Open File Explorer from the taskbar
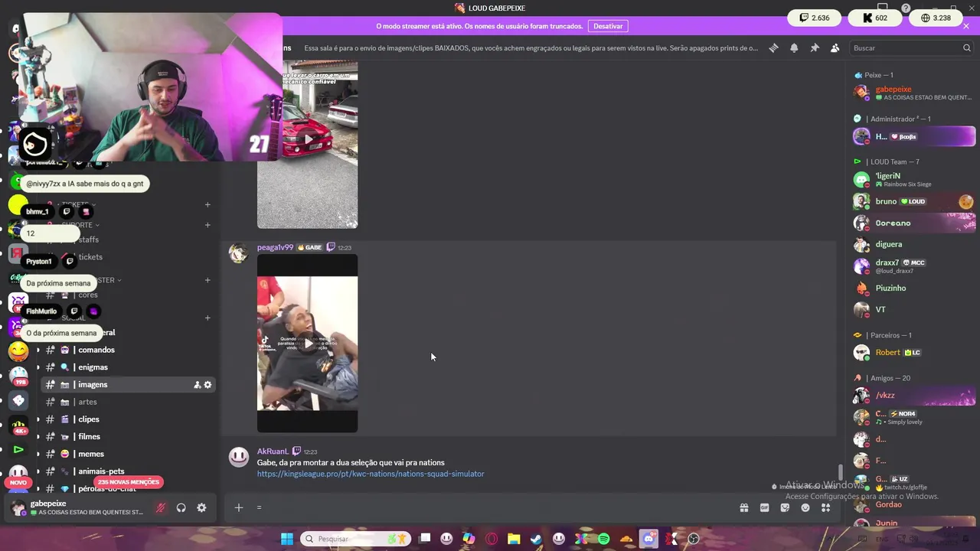 point(514,539)
